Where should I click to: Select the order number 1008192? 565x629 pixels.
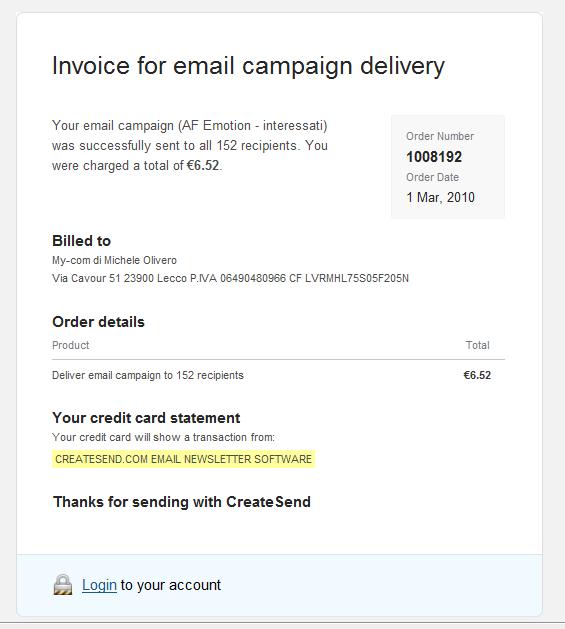434,156
